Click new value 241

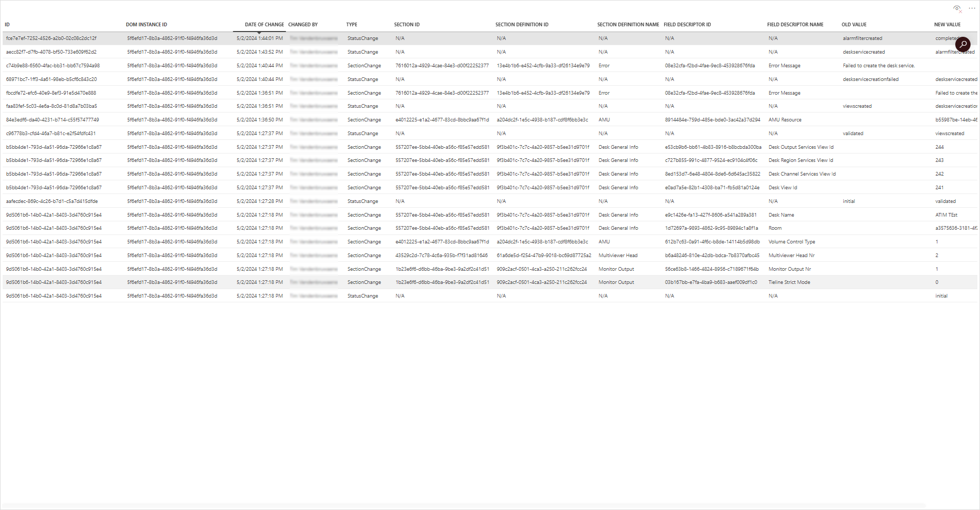point(940,188)
